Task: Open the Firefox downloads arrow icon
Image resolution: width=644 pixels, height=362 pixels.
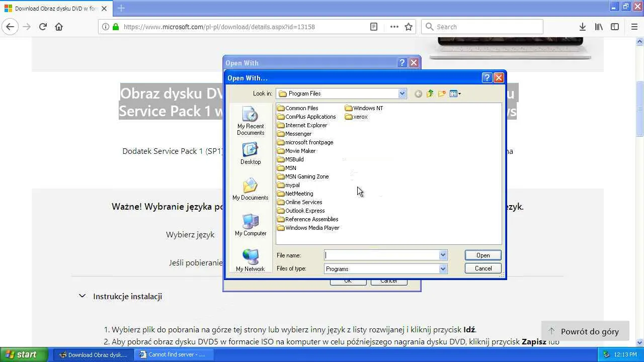Action: click(x=582, y=27)
